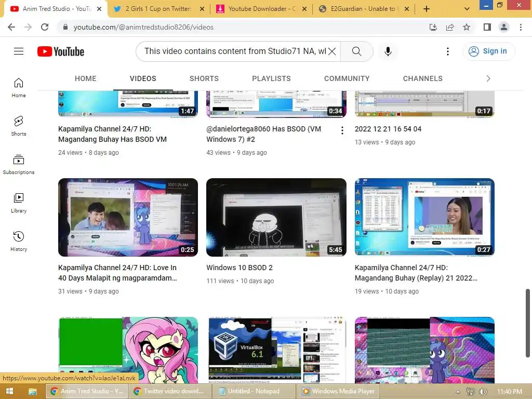Image resolution: width=532 pixels, height=399 pixels.
Task: Click the volume icon in system tray
Action: tap(483, 392)
